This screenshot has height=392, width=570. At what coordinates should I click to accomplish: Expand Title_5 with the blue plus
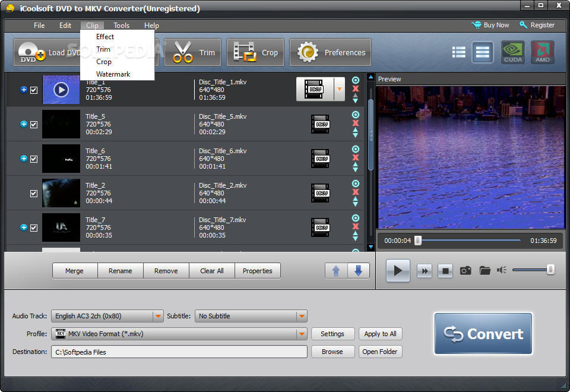click(24, 124)
